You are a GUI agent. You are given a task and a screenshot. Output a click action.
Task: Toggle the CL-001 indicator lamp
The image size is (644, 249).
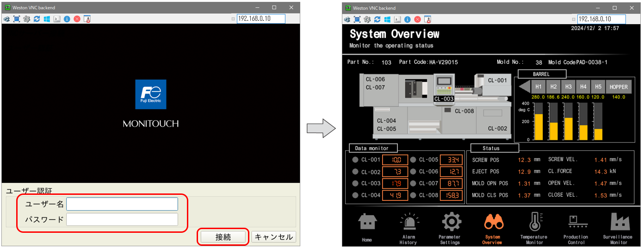click(x=355, y=160)
